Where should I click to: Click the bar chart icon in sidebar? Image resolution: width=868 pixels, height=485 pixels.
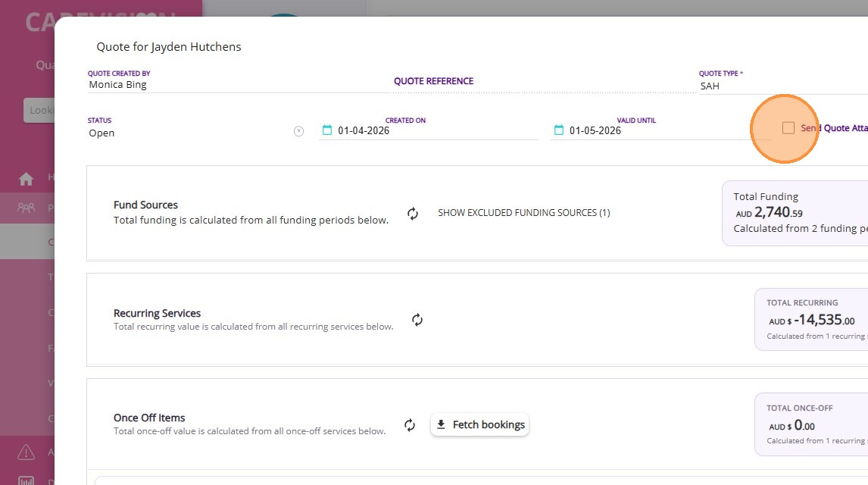tap(27, 480)
